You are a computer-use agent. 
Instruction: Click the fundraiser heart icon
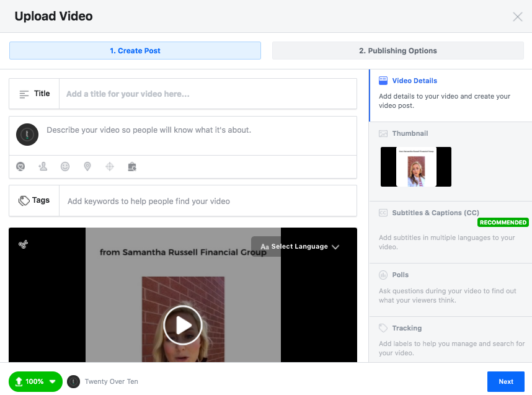click(20, 167)
